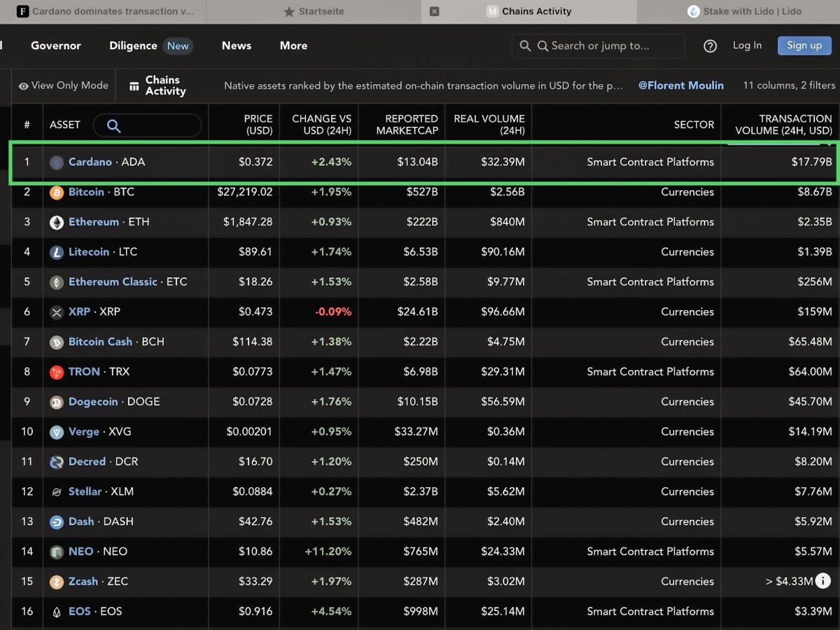840x630 pixels.
Task: Open the EOS asset link
Action: click(80, 612)
